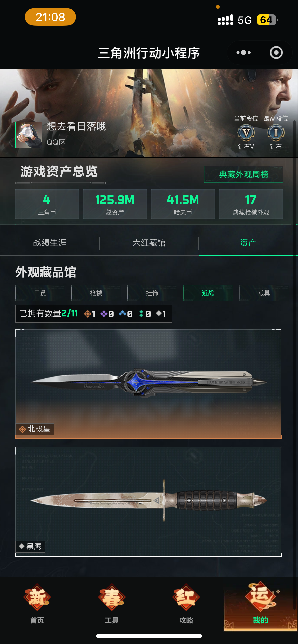Open the 黑鹰 knife skin card
Viewport: 298px width, 644px height.
[148, 502]
